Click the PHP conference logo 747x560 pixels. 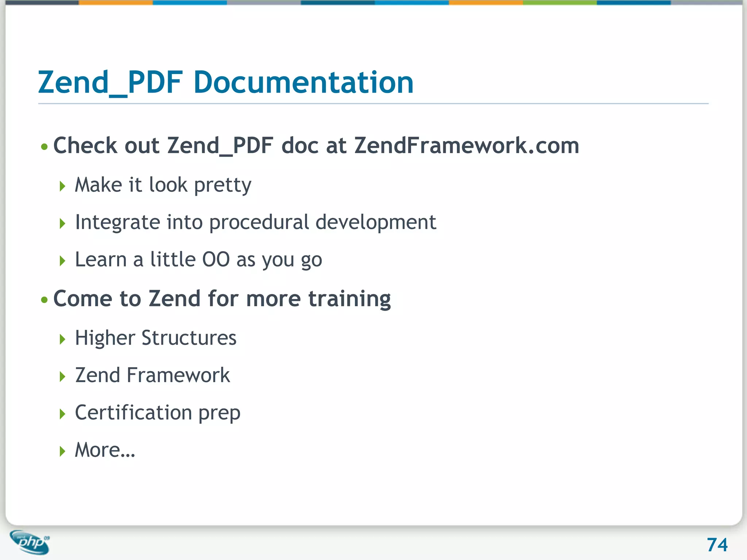click(30, 542)
